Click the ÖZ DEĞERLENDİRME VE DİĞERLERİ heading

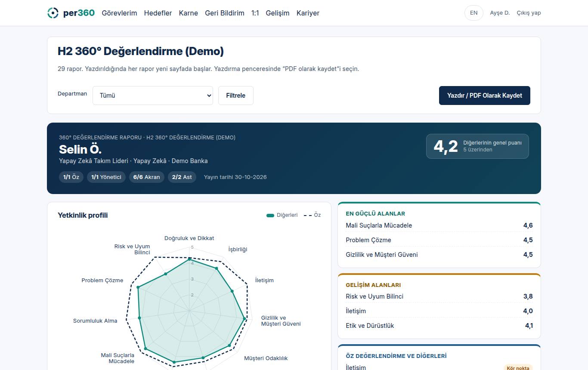tap(396, 356)
